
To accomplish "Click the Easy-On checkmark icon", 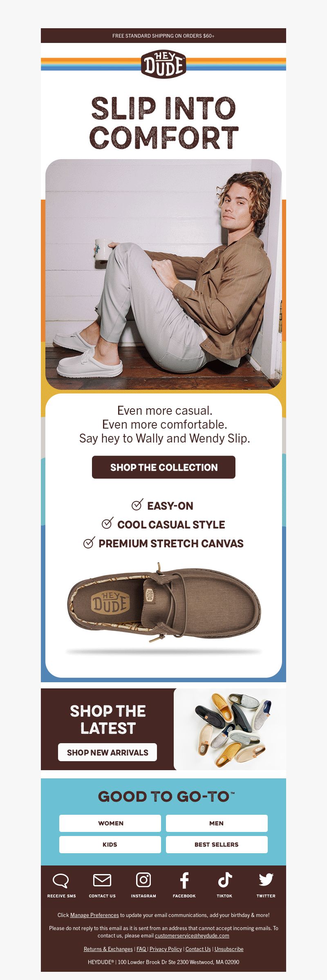I will click(x=137, y=505).
